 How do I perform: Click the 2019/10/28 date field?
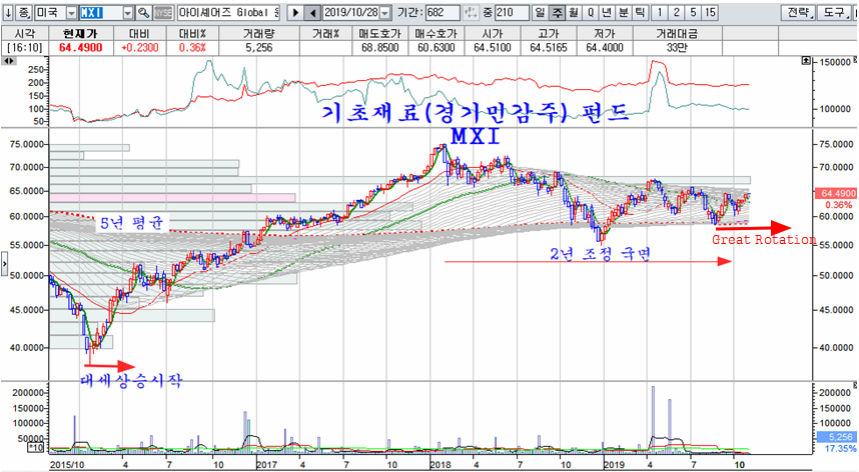click(351, 13)
